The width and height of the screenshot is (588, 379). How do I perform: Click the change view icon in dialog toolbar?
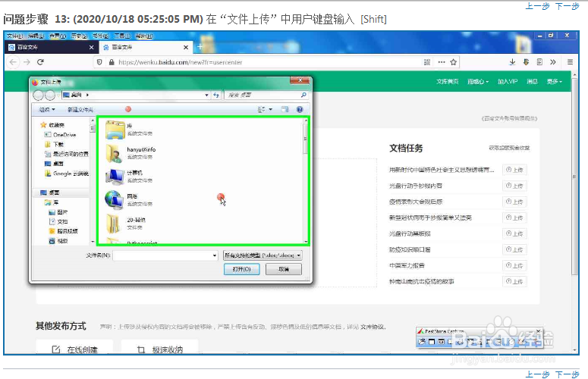[x=261, y=109]
